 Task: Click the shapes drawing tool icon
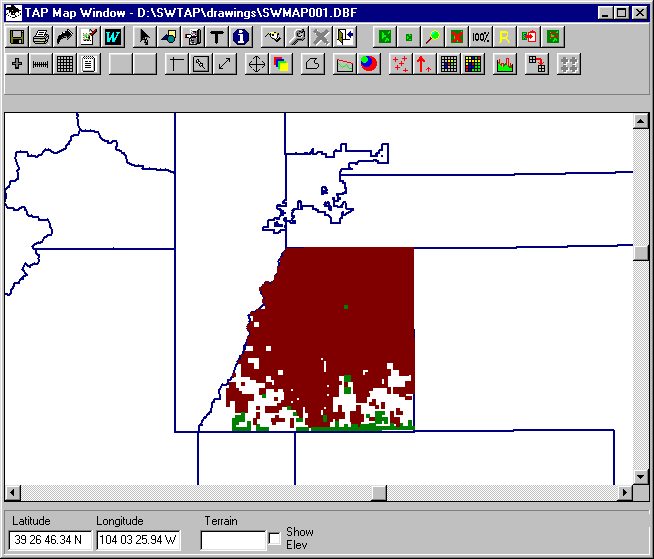coord(169,37)
